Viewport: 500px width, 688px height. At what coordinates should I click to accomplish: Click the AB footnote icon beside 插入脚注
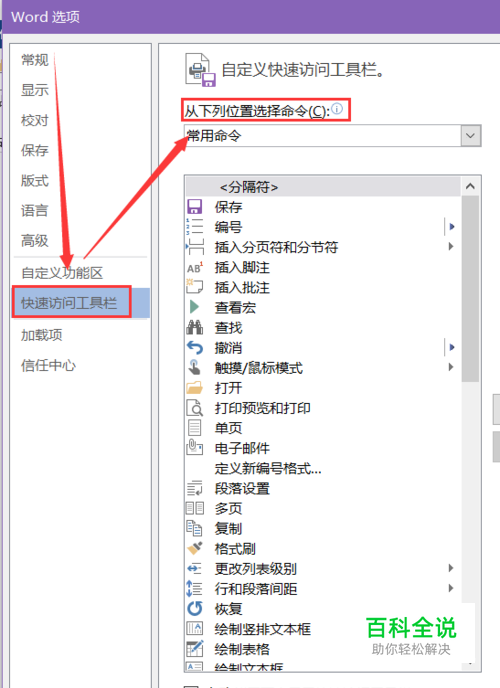click(195, 267)
